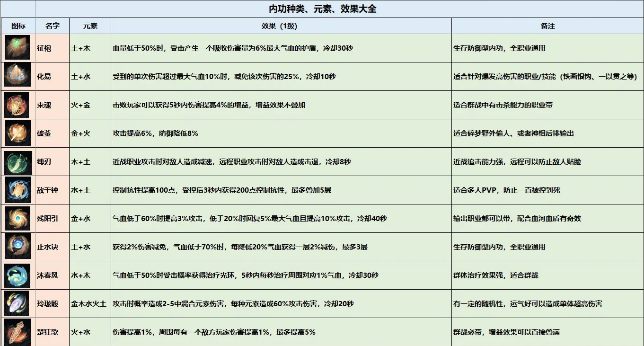Click the 缚刃 green skill icon
644x346 pixels.
click(x=18, y=161)
